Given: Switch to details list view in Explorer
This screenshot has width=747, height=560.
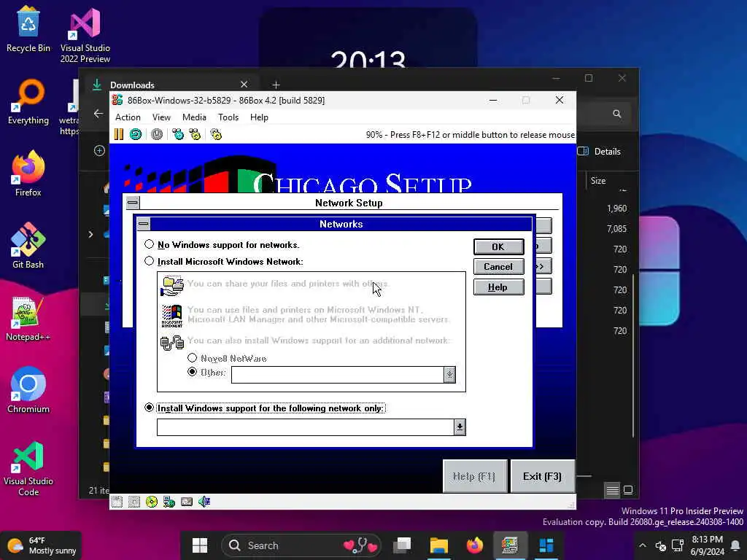Looking at the screenshot, I should [x=612, y=489].
